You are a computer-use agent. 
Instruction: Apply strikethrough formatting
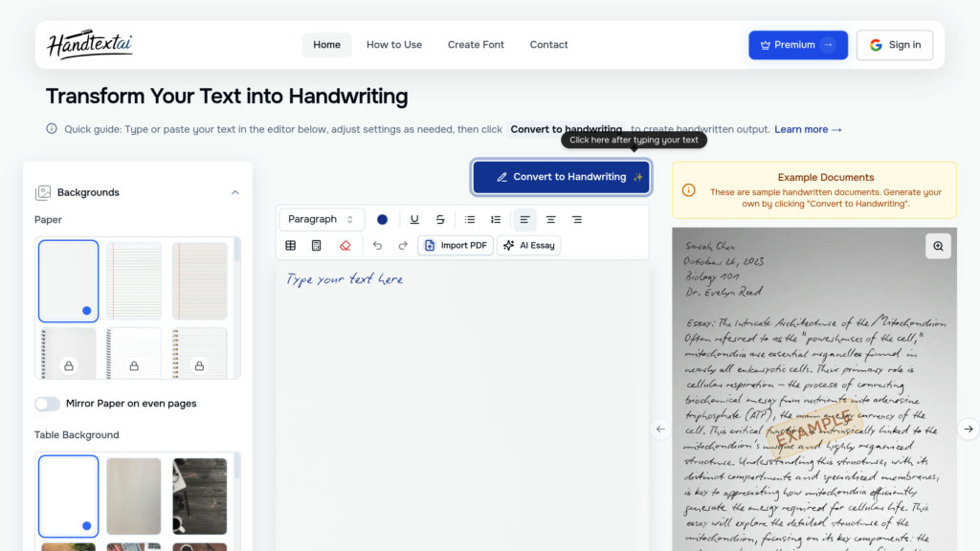click(440, 219)
